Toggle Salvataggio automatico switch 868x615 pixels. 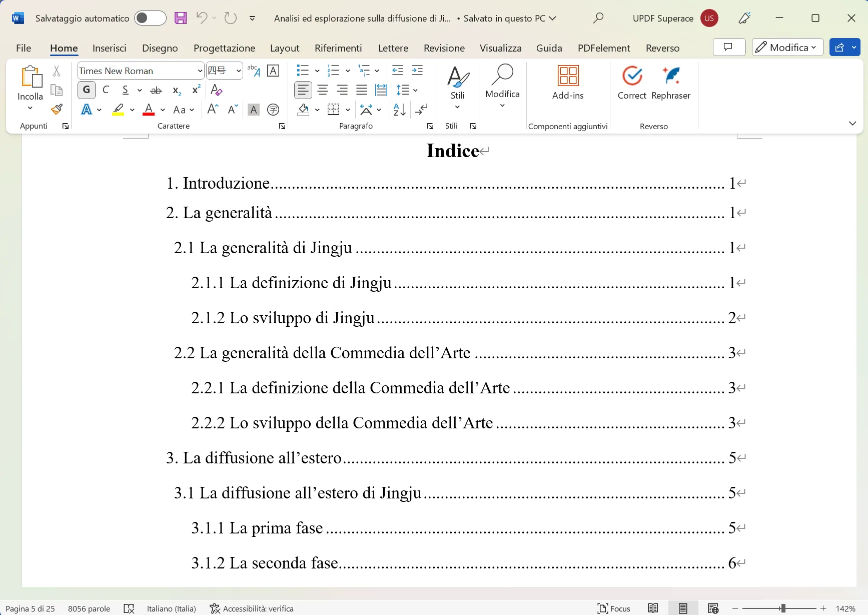pyautogui.click(x=150, y=19)
